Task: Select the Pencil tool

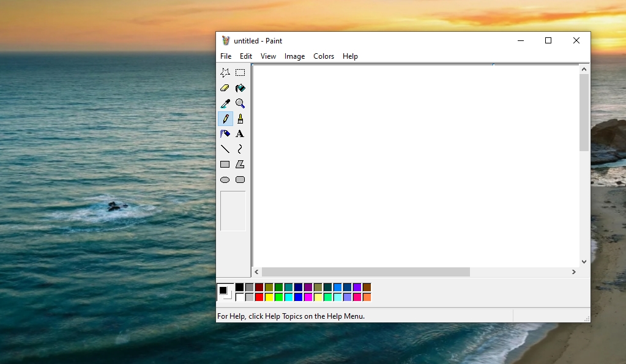Action: coord(225,119)
